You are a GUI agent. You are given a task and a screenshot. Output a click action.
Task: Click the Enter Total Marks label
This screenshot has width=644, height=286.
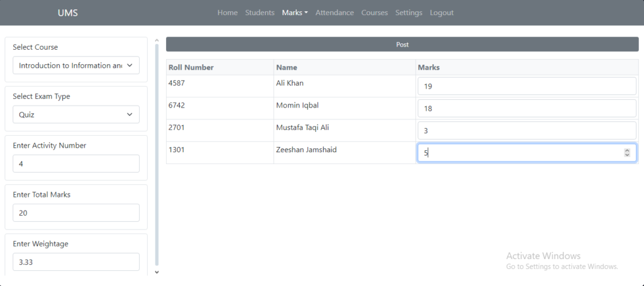(x=42, y=194)
